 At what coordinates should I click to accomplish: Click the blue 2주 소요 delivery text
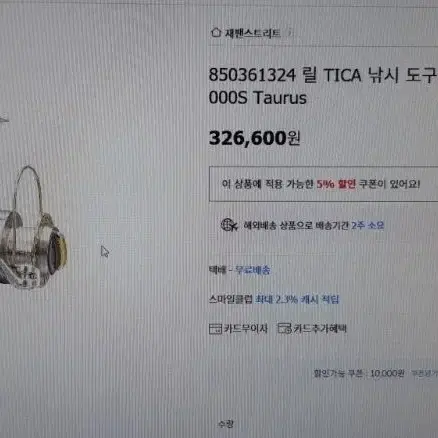pos(367,225)
